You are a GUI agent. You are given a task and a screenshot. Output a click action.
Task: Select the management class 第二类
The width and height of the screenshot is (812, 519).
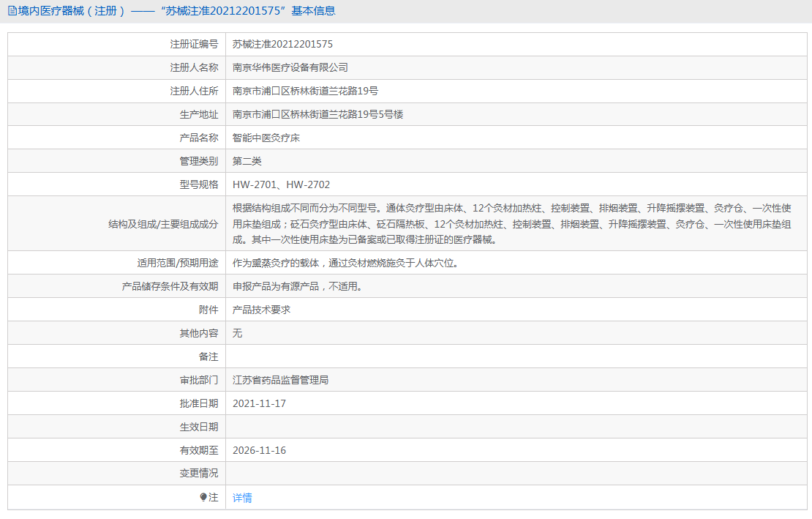tap(247, 161)
